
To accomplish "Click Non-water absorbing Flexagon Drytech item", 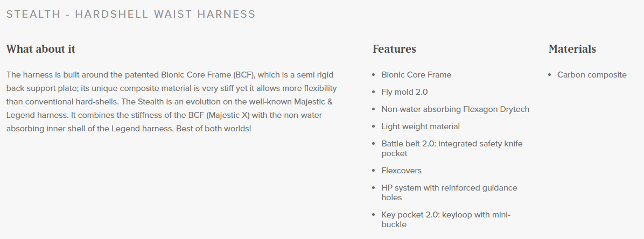I will [455, 109].
